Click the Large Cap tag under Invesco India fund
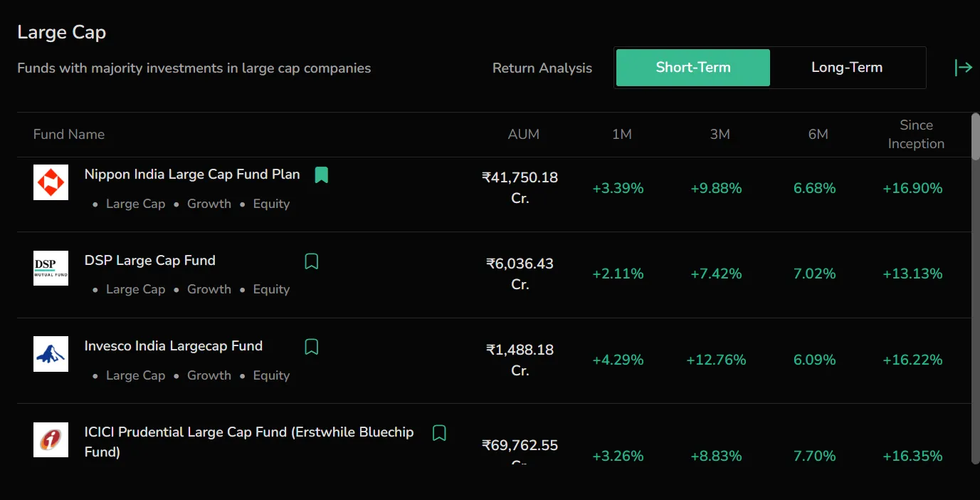The width and height of the screenshot is (980, 500). 135,375
